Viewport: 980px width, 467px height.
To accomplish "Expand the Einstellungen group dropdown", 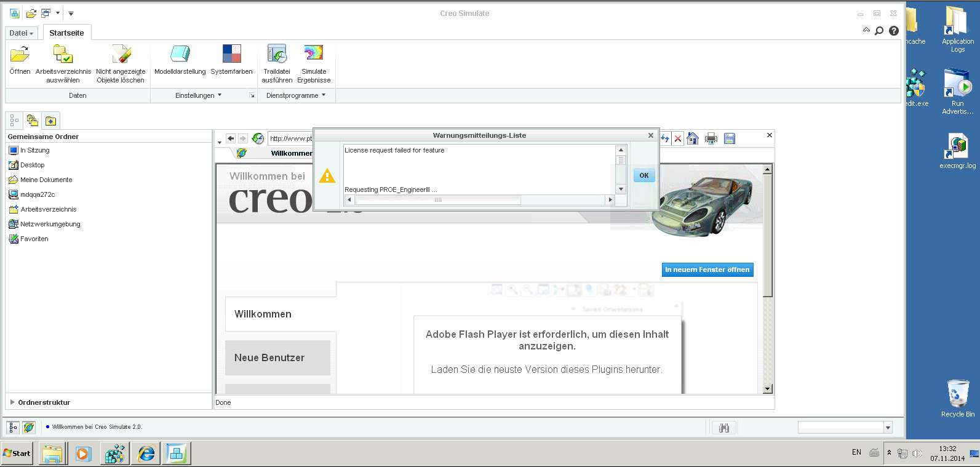I will pos(198,95).
